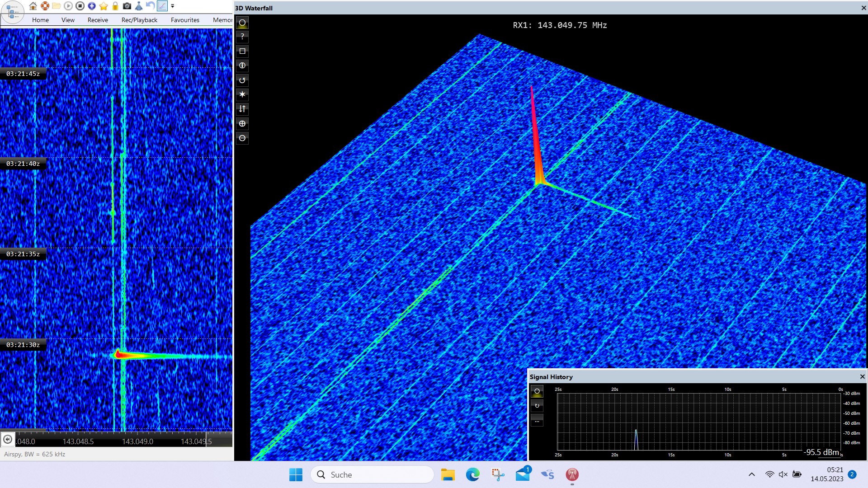
Task: Open the Receive ribbon tab
Action: coord(98,20)
